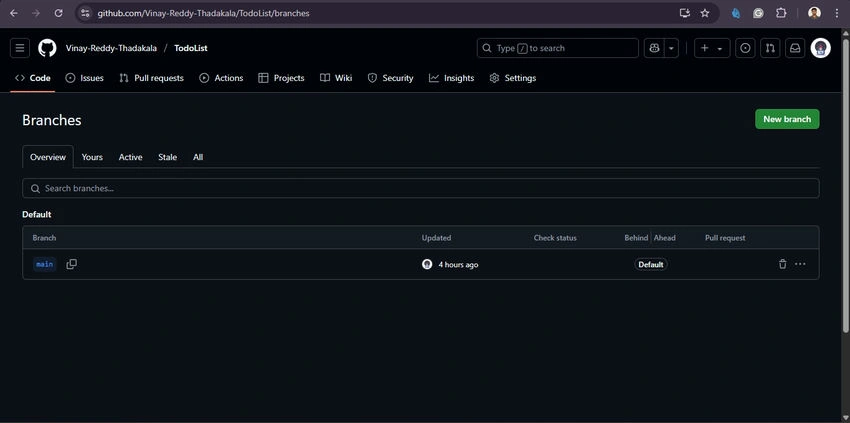Open the Wiki repository tab
Viewport: 850px width, 423px height.
point(336,78)
